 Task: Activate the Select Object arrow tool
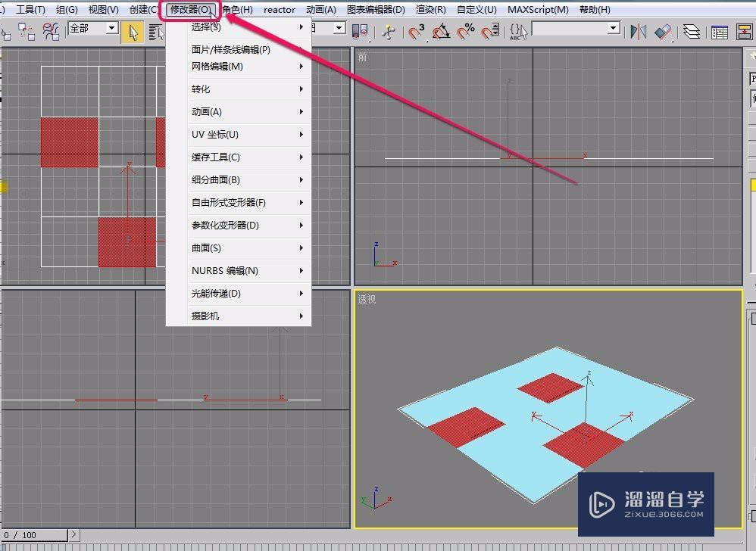[133, 33]
